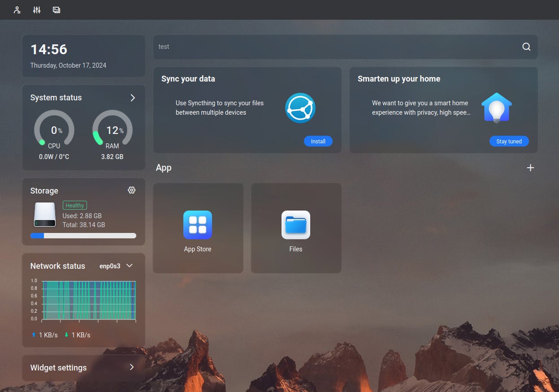
Task: Focus the search input field
Action: tap(336, 47)
